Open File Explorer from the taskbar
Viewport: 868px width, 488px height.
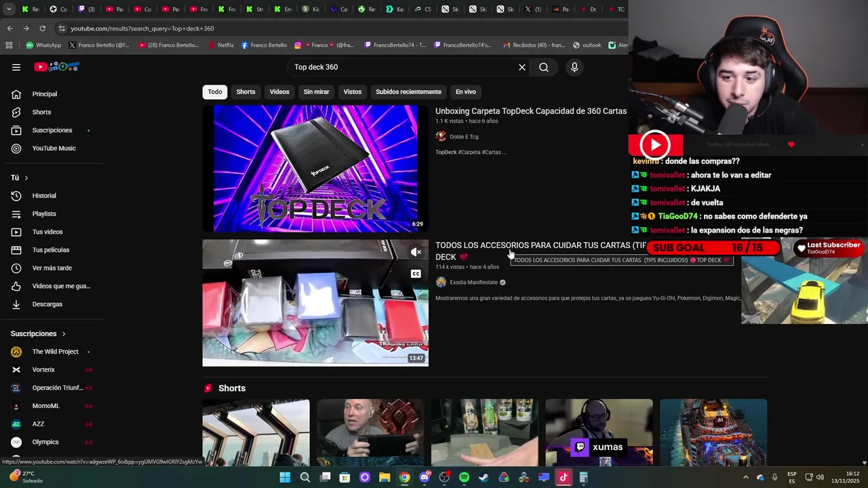tap(384, 477)
